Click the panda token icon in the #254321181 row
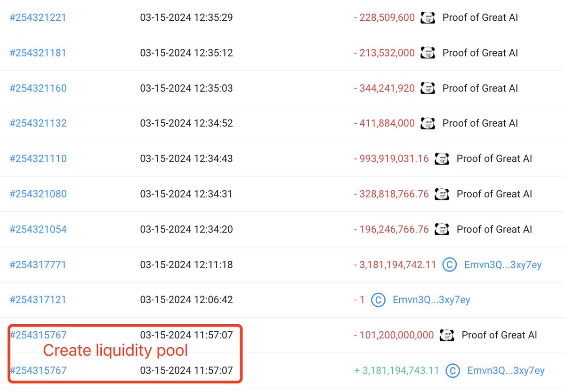Image resolution: width=565 pixels, height=392 pixels. pos(428,53)
